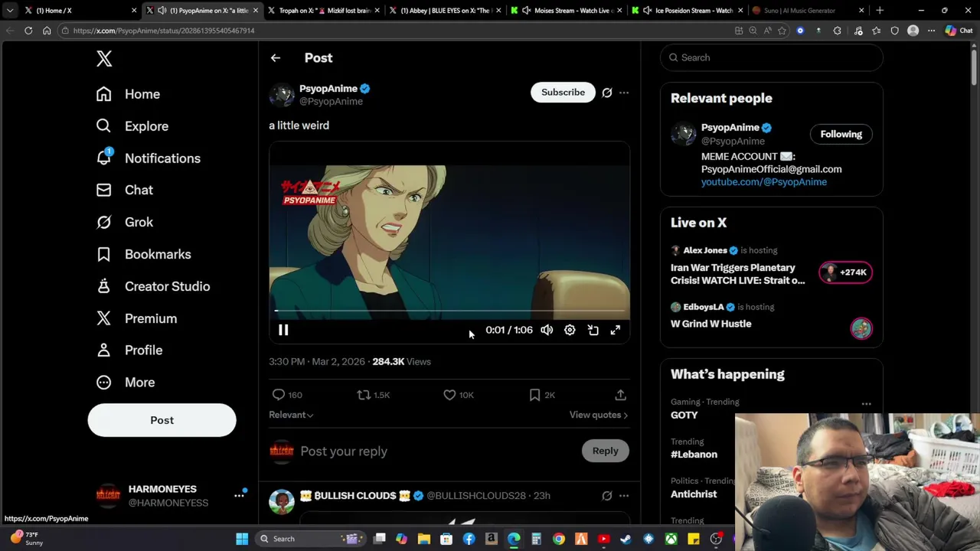This screenshot has width=980, height=551.
Task: Open Windows Start menu
Action: coord(242,539)
